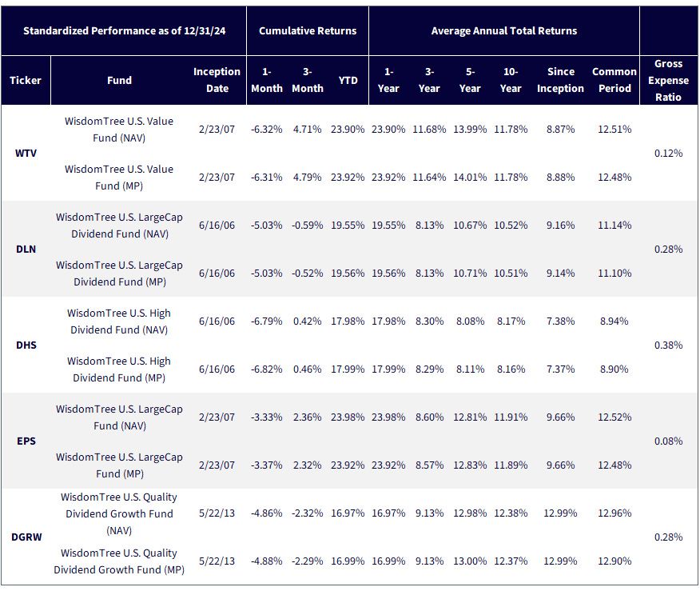The height and width of the screenshot is (591, 700).
Task: Select the Common Period column header
Action: click(614, 81)
